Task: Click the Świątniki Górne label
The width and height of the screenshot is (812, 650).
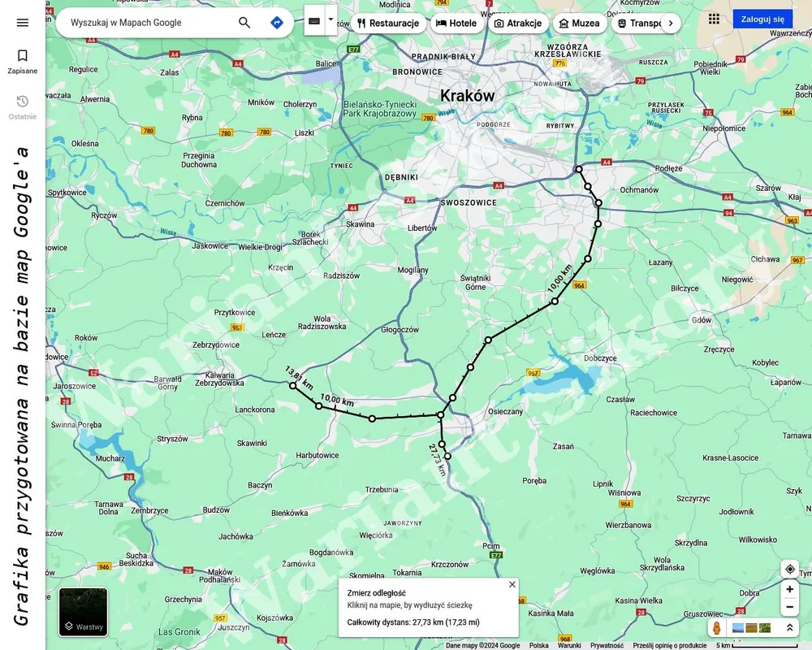Action: tap(475, 283)
